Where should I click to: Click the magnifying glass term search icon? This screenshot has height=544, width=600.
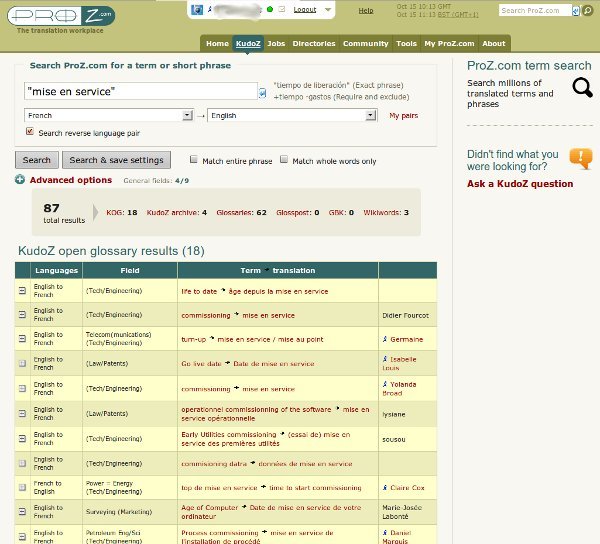tap(581, 88)
